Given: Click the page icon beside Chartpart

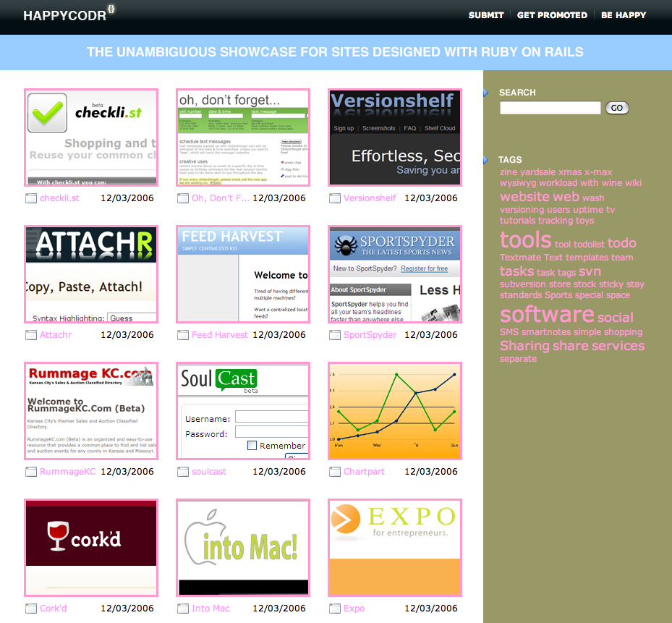Looking at the screenshot, I should [x=335, y=472].
